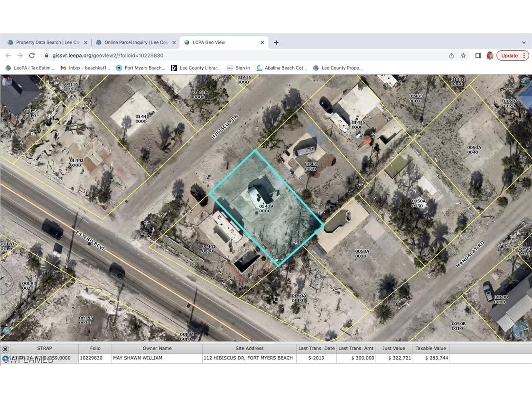Switch to Online Parcel Inquiry tab
Viewport: 532px width, 399px height.
point(136,42)
